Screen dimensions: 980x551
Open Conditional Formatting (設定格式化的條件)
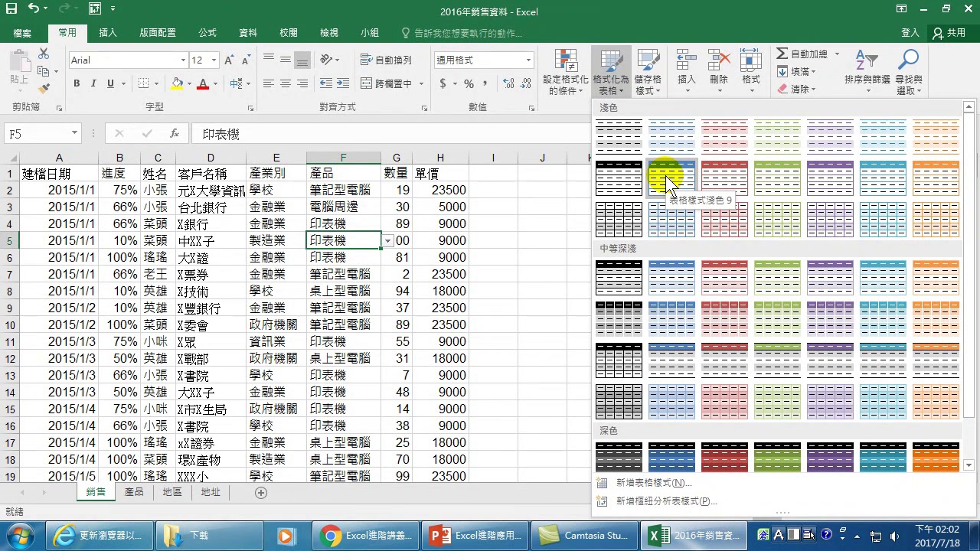(x=566, y=73)
